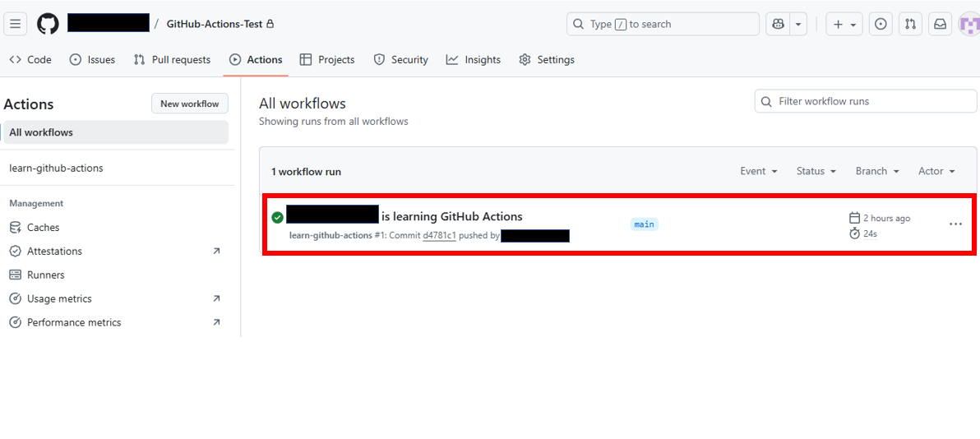
Task: Open the Actor filter dropdown
Action: [937, 171]
